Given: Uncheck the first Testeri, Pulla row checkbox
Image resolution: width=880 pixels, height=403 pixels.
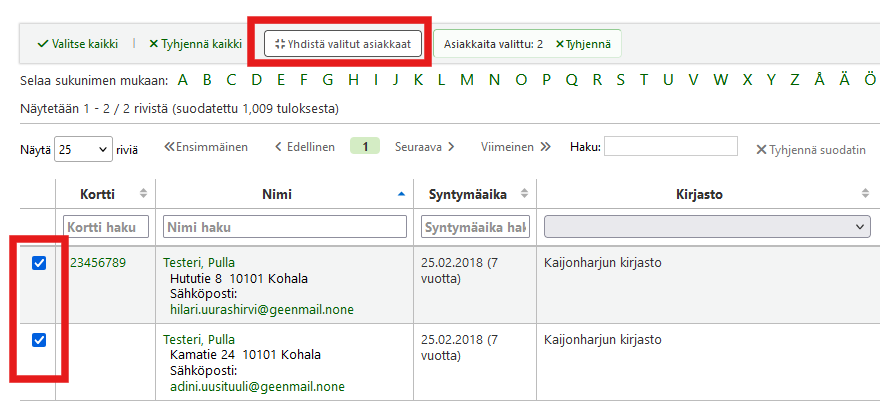Looking at the screenshot, I should 39,263.
